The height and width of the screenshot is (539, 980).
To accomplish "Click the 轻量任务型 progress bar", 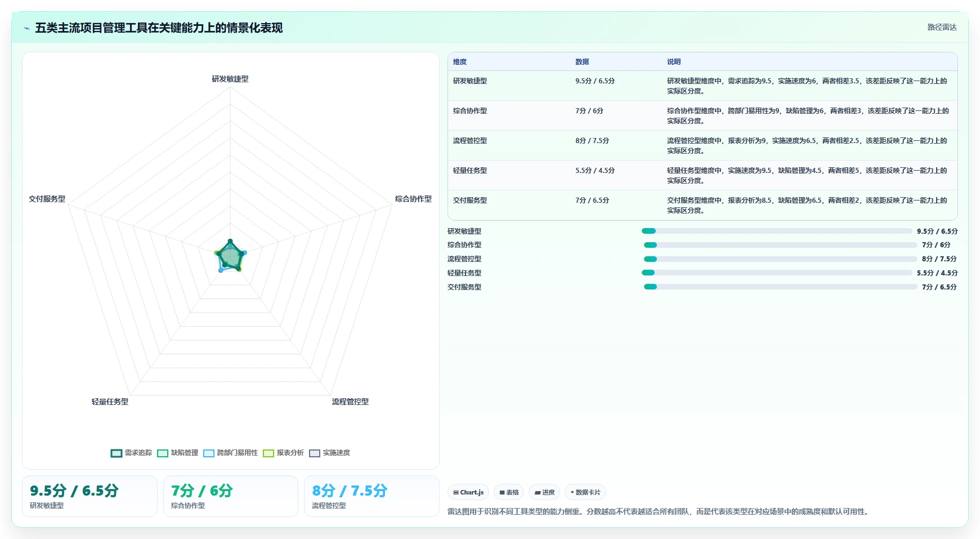I will (777, 273).
